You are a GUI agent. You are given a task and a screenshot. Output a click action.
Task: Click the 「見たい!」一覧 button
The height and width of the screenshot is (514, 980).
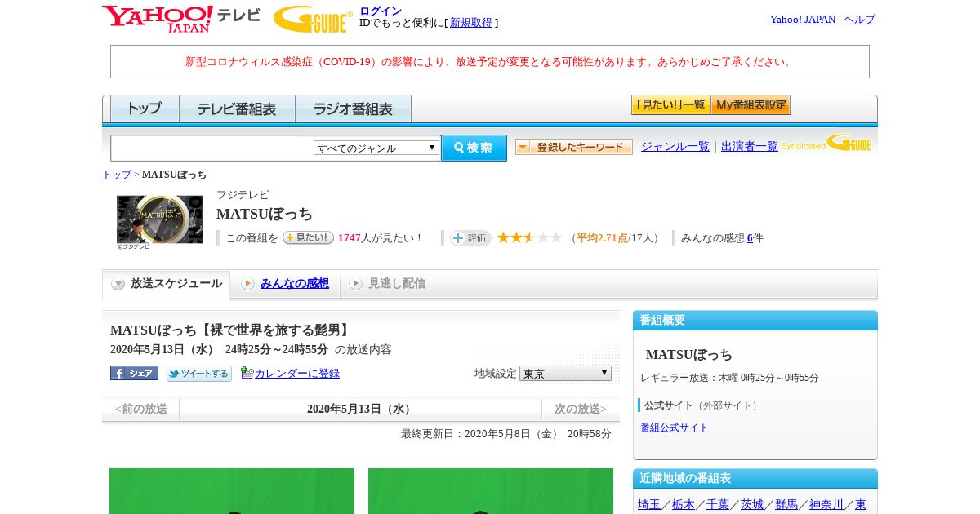pyautogui.click(x=670, y=104)
